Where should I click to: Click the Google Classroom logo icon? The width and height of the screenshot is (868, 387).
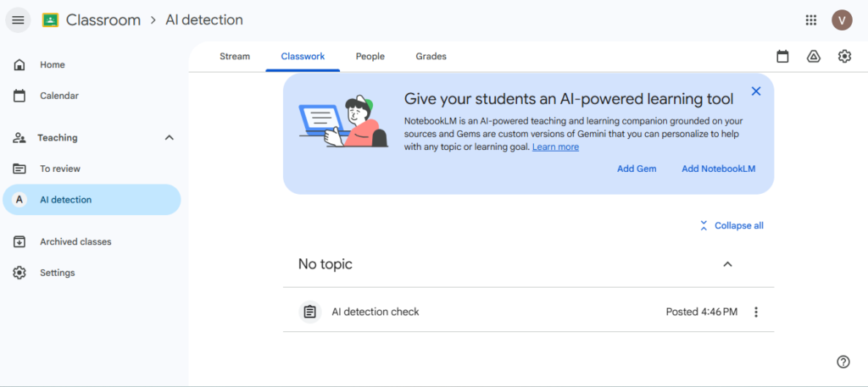click(50, 20)
